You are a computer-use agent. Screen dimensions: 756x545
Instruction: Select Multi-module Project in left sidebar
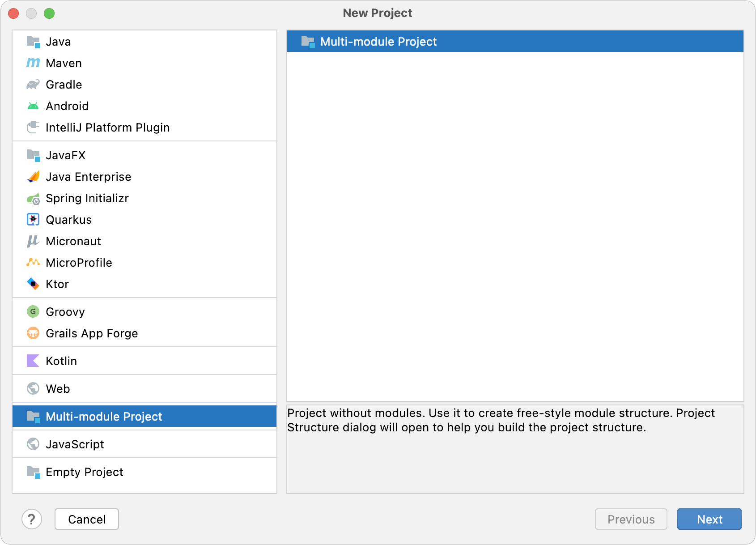coord(144,417)
